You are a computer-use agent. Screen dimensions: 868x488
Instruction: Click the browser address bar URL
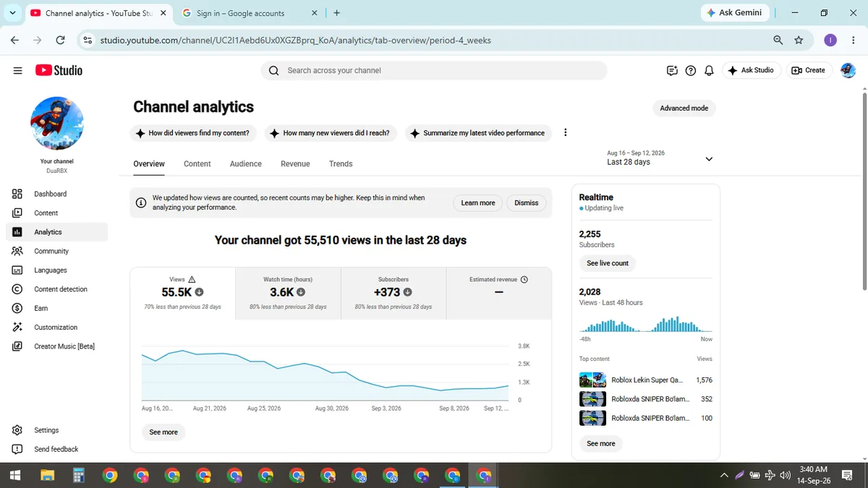click(x=296, y=40)
